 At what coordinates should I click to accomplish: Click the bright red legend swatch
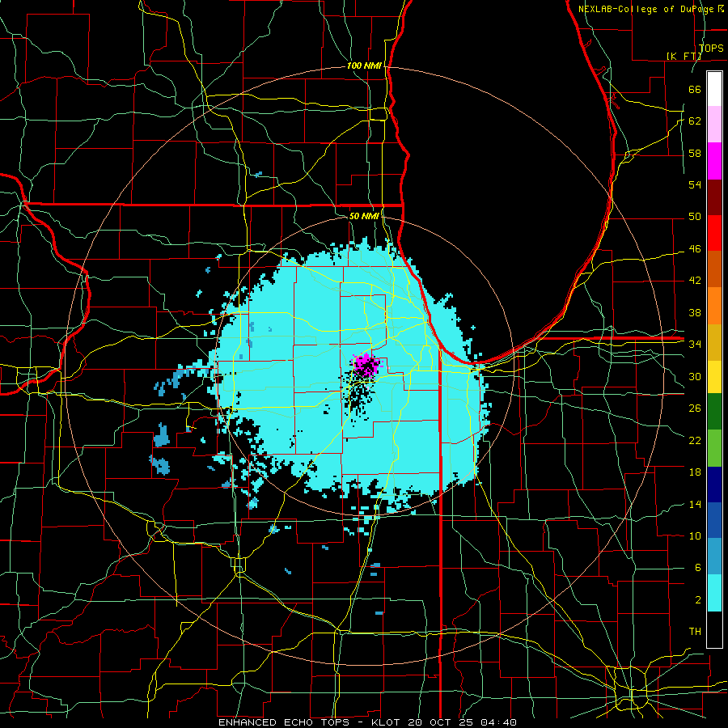pyautogui.click(x=714, y=233)
